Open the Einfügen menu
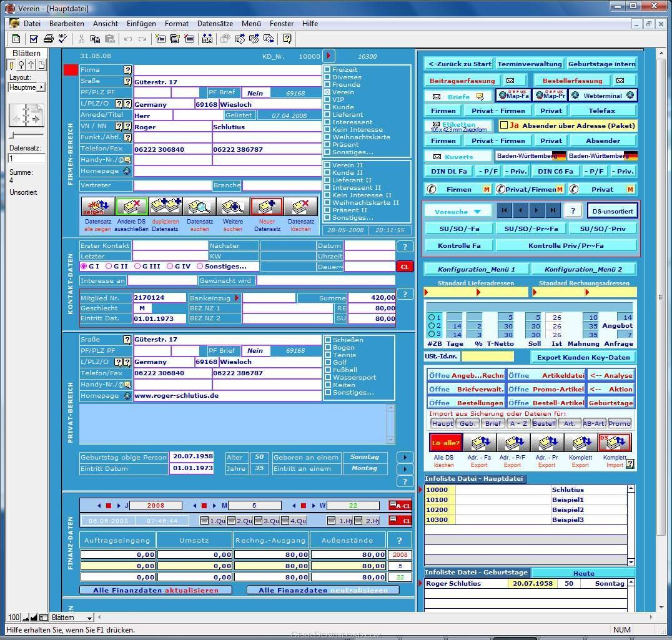The height and width of the screenshot is (640, 672). [141, 24]
